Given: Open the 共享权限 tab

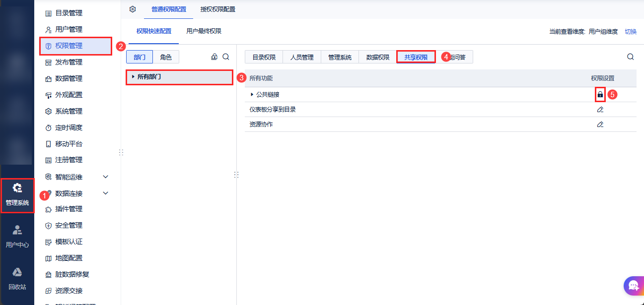Looking at the screenshot, I should 416,57.
